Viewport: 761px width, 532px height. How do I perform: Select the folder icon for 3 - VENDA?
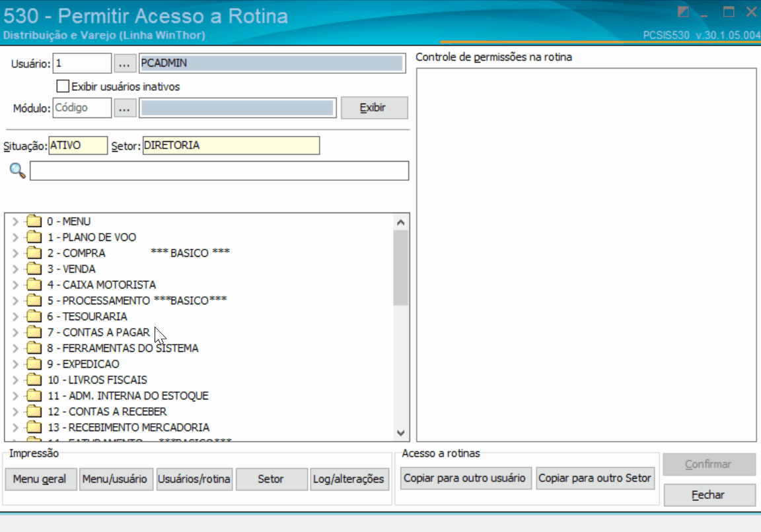[x=34, y=269]
